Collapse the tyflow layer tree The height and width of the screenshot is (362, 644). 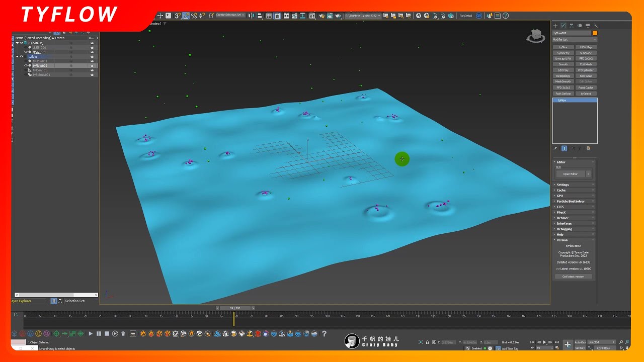click(17, 56)
